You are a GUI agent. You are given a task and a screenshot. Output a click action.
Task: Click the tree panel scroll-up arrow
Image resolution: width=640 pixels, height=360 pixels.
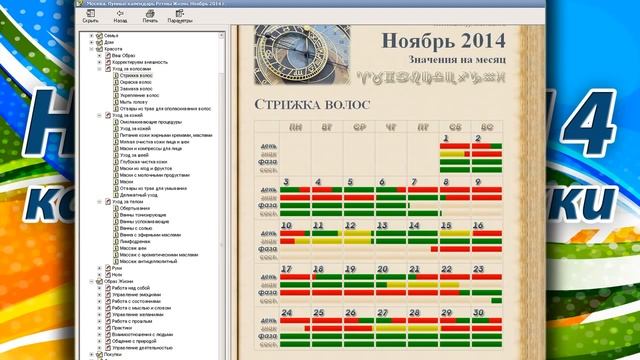coord(222,36)
